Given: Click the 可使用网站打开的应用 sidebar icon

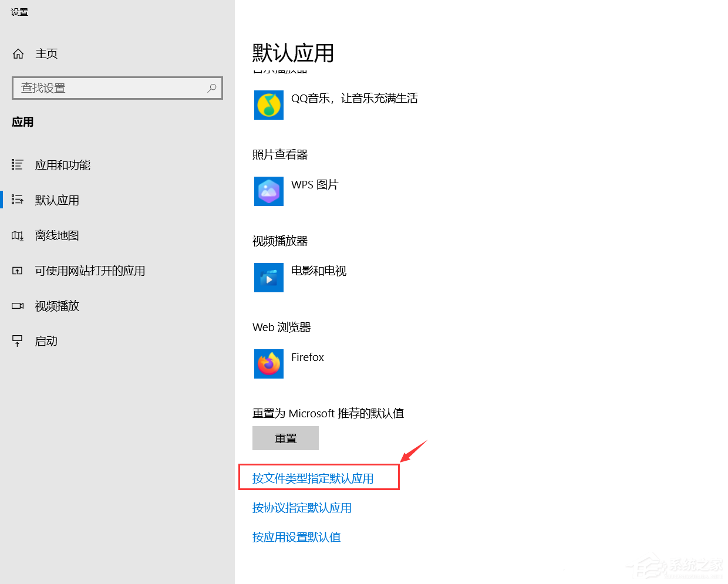Looking at the screenshot, I should (x=18, y=271).
